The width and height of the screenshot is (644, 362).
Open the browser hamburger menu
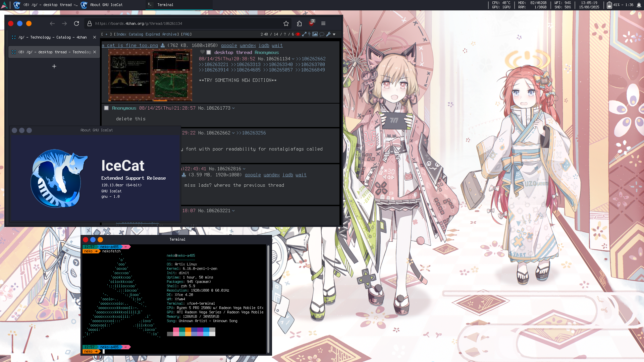pos(323,23)
